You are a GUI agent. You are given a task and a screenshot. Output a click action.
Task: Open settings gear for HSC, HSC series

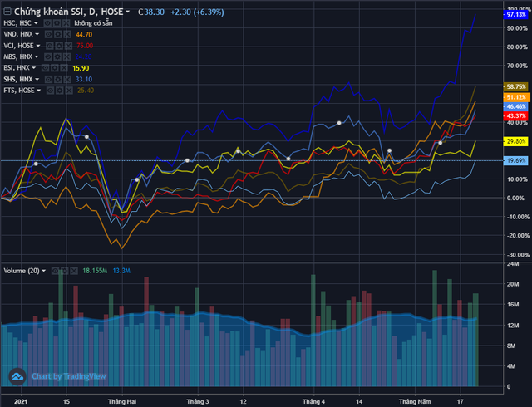[57, 23]
